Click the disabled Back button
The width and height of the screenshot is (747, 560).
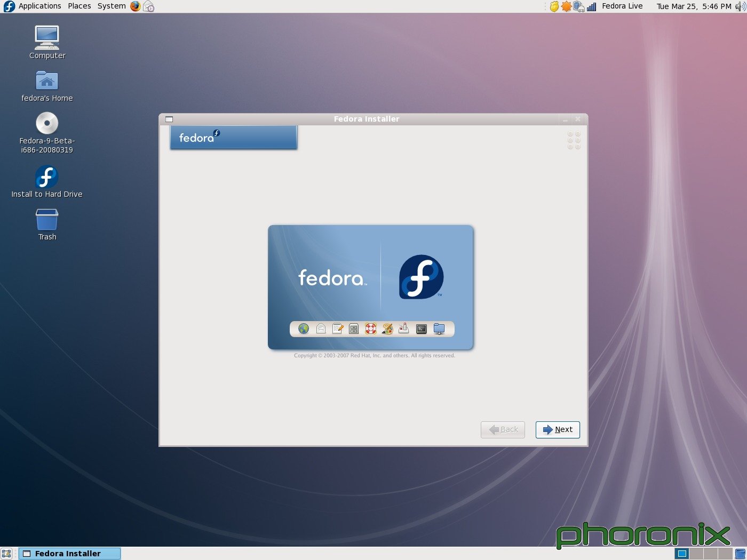point(502,429)
